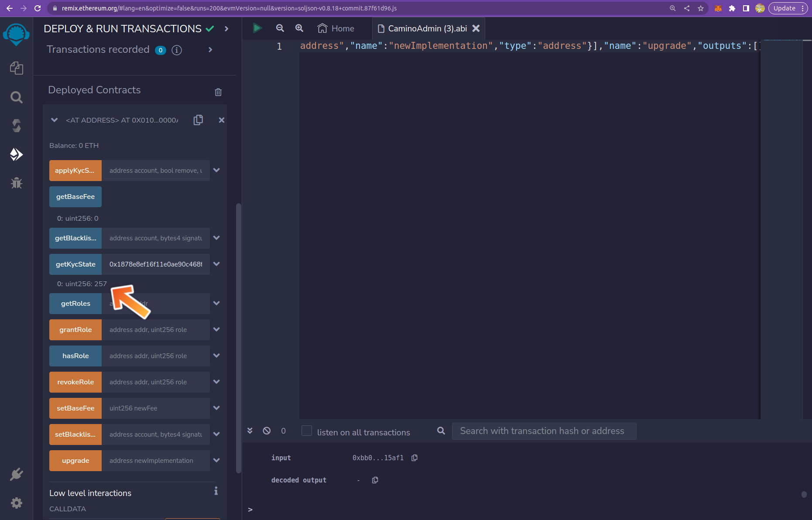The width and height of the screenshot is (812, 520).
Task: Click the getBaseFee button
Action: (75, 197)
